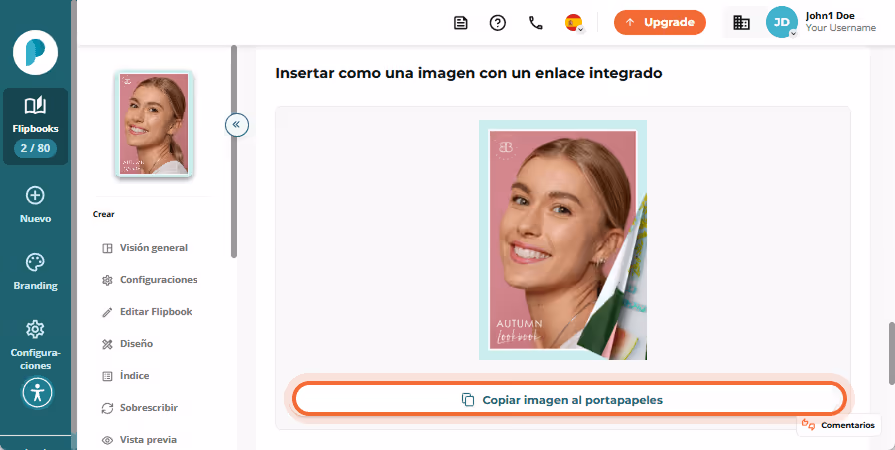The image size is (895, 450).
Task: Click the orange Upgrade button
Action: pos(660,23)
